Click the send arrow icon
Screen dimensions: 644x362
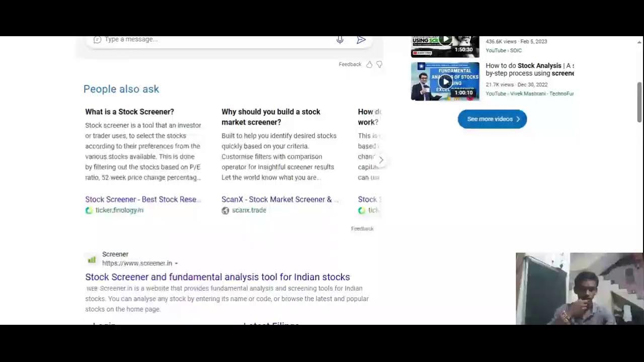[361, 40]
